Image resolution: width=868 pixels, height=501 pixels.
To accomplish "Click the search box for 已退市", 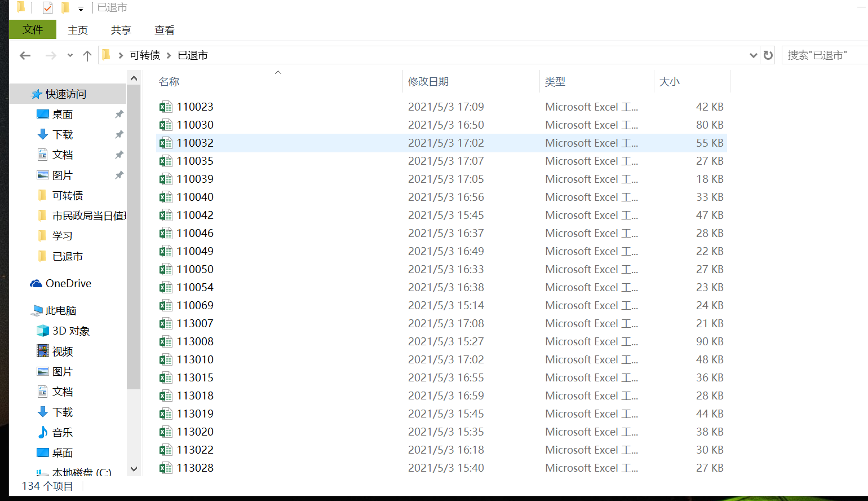I will pyautogui.click(x=825, y=55).
